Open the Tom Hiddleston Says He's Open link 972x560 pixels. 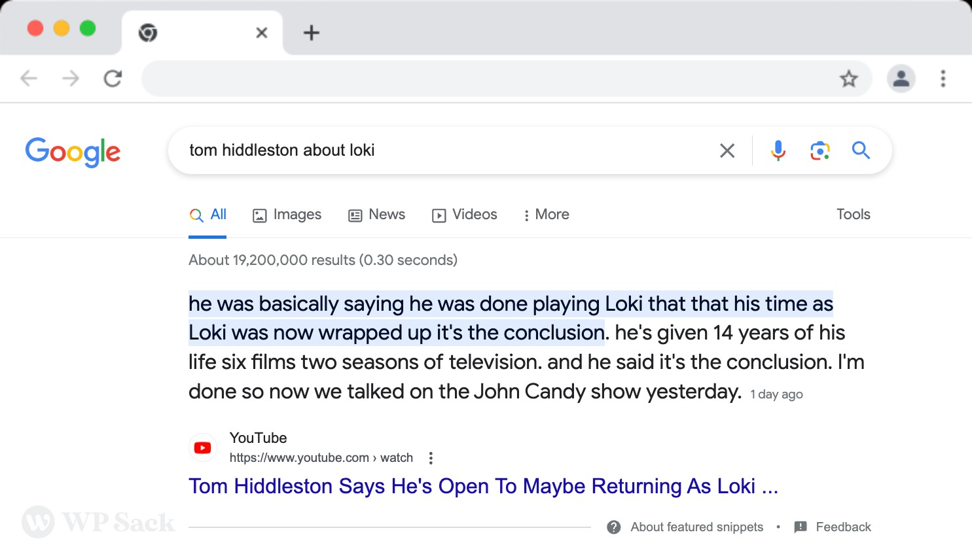(483, 486)
